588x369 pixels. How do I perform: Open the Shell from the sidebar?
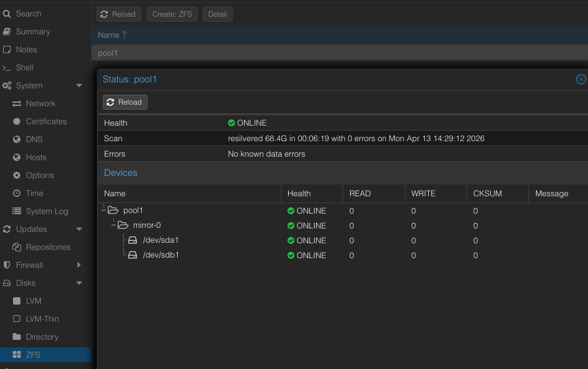[x=25, y=67]
